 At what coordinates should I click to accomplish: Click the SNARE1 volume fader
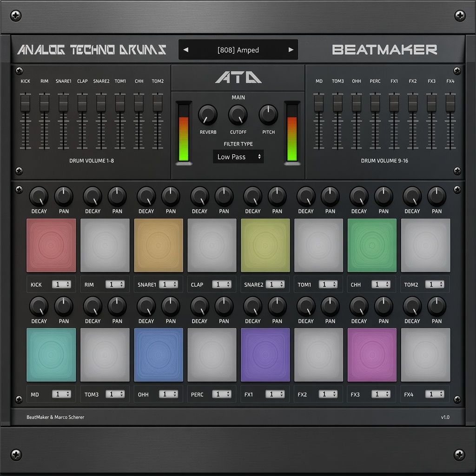click(x=63, y=103)
